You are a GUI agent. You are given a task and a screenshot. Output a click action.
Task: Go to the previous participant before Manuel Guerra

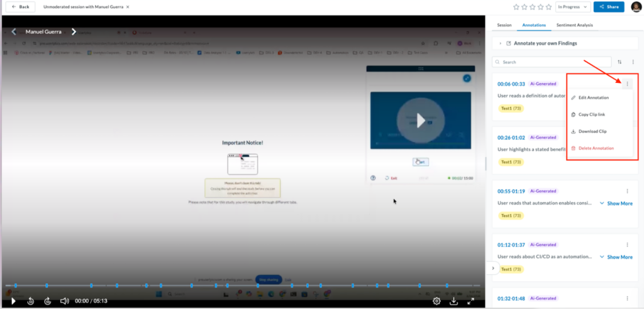(14, 31)
